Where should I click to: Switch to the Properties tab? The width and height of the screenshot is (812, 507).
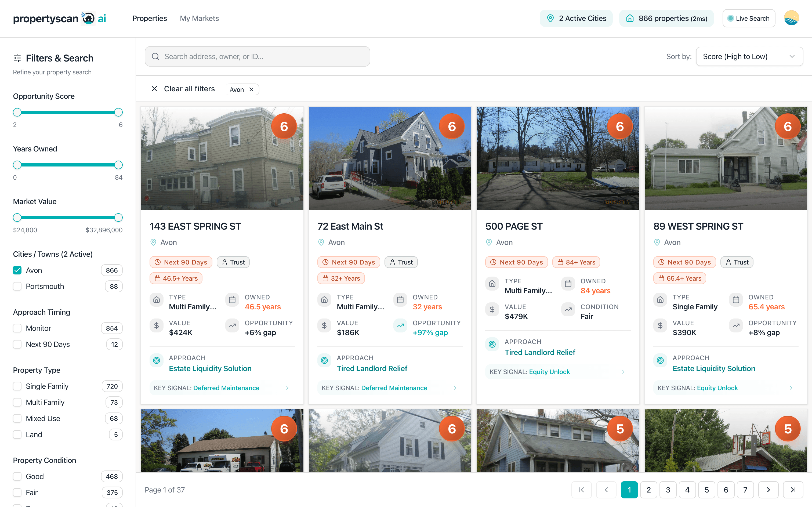tap(150, 19)
